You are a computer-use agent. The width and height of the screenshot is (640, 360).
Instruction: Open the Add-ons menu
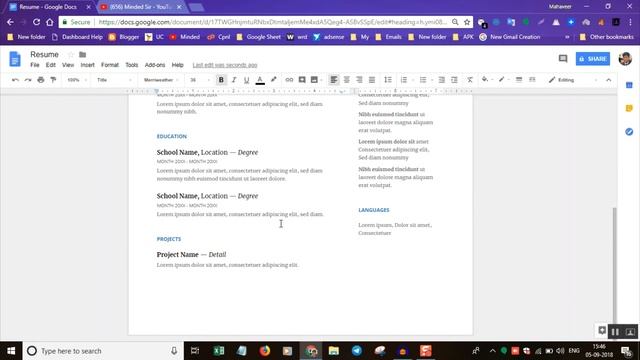click(155, 65)
